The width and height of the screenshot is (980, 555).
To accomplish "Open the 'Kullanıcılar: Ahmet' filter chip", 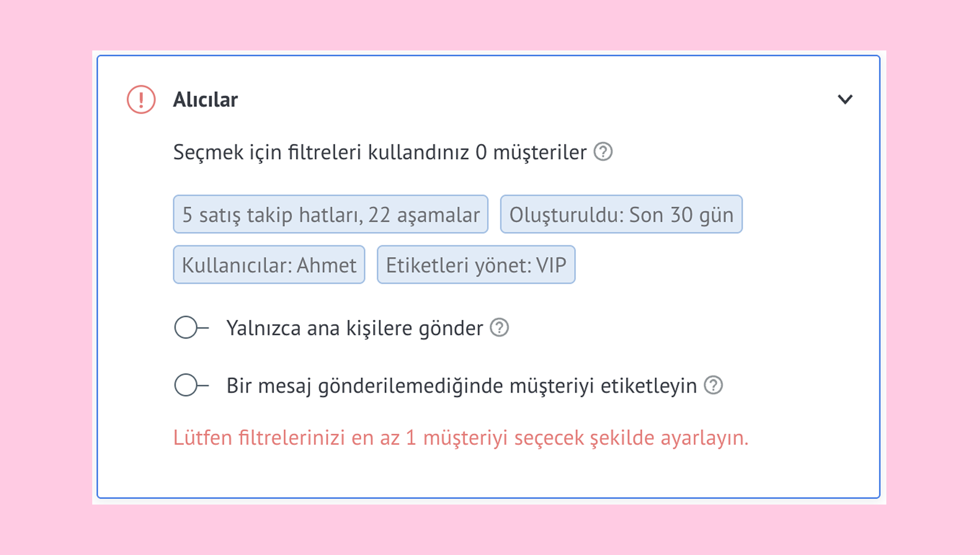I will [x=269, y=265].
